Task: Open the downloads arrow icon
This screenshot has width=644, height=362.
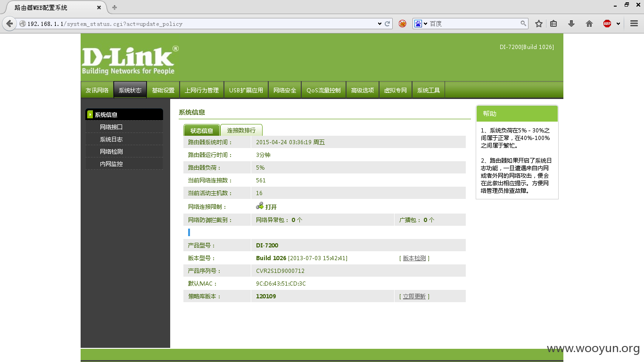Action: tap(571, 24)
